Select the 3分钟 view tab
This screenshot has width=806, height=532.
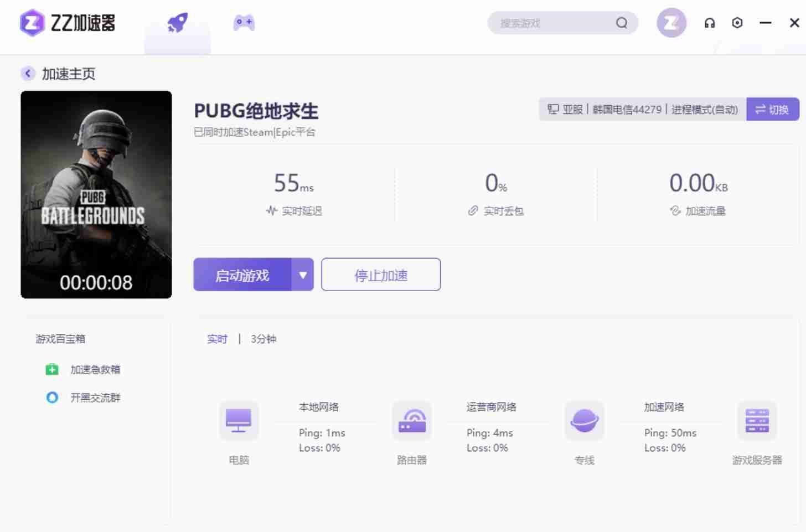tap(263, 339)
